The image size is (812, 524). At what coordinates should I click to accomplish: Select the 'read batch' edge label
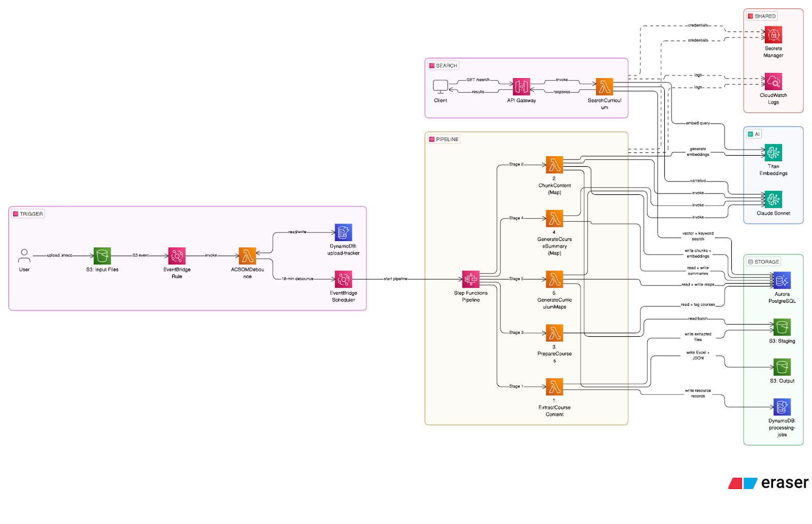698,319
